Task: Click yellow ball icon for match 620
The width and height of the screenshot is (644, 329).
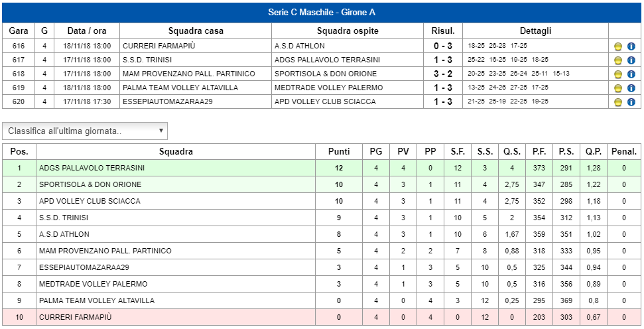Action: click(617, 102)
